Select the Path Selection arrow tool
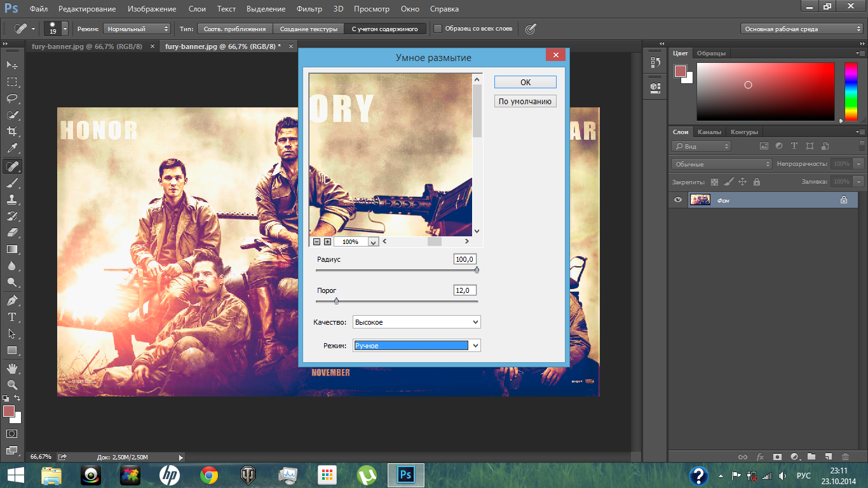The height and width of the screenshot is (488, 868). point(12,333)
